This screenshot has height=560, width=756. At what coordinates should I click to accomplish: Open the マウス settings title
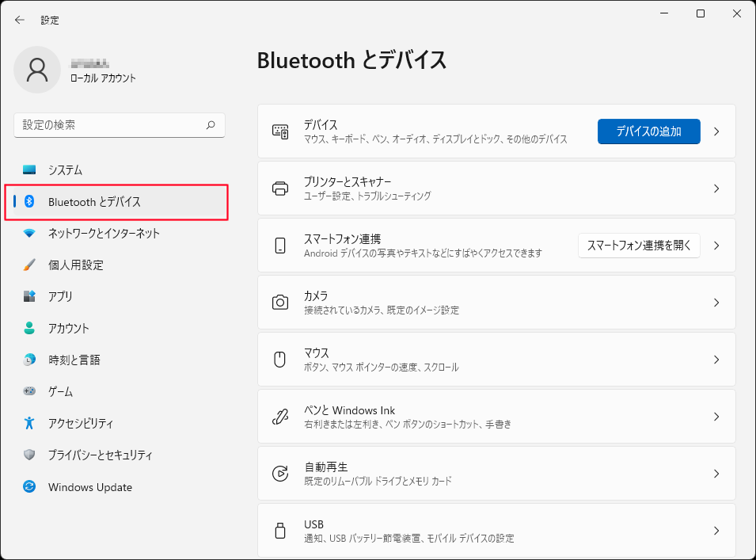point(317,352)
